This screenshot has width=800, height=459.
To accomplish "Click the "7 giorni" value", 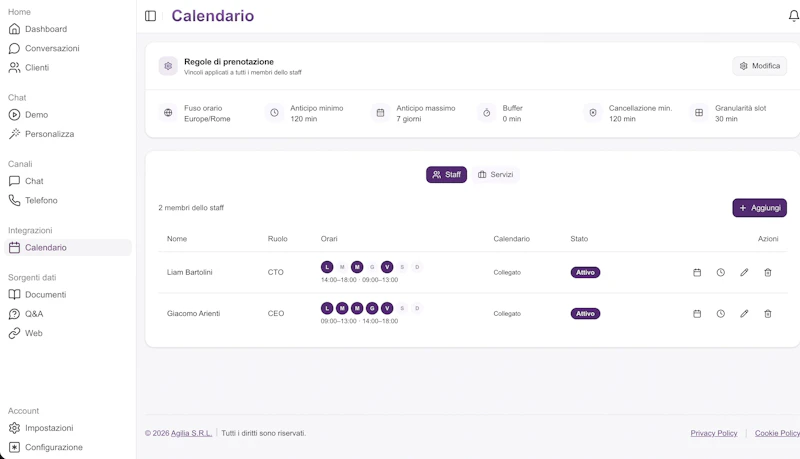I will [x=409, y=119].
